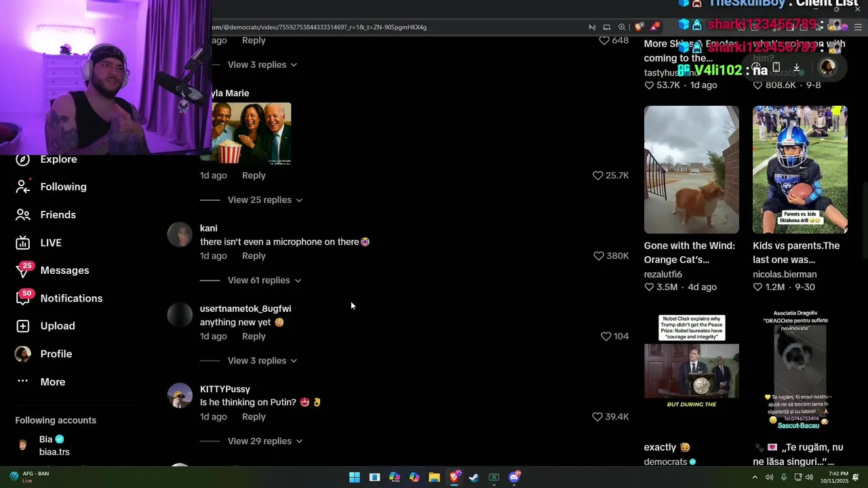Open user avatar in top-right bar
Viewport: 868px width, 488px height.
tap(827, 67)
